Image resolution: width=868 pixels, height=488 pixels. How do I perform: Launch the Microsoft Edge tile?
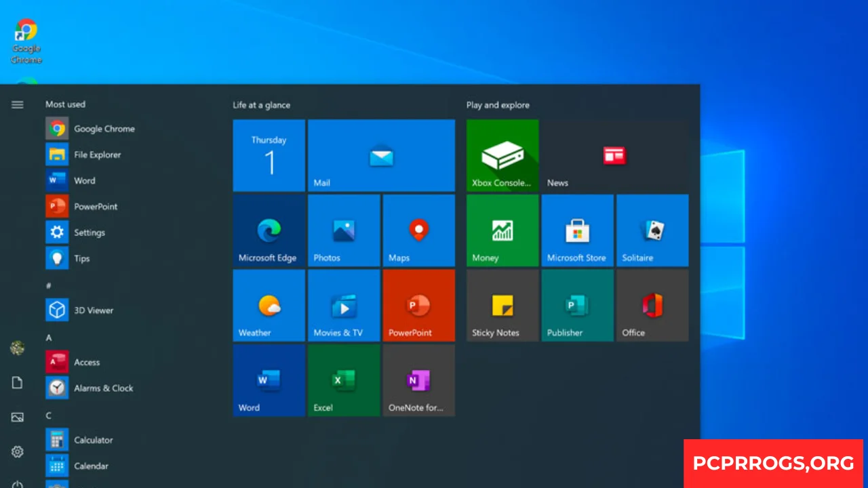[269, 230]
